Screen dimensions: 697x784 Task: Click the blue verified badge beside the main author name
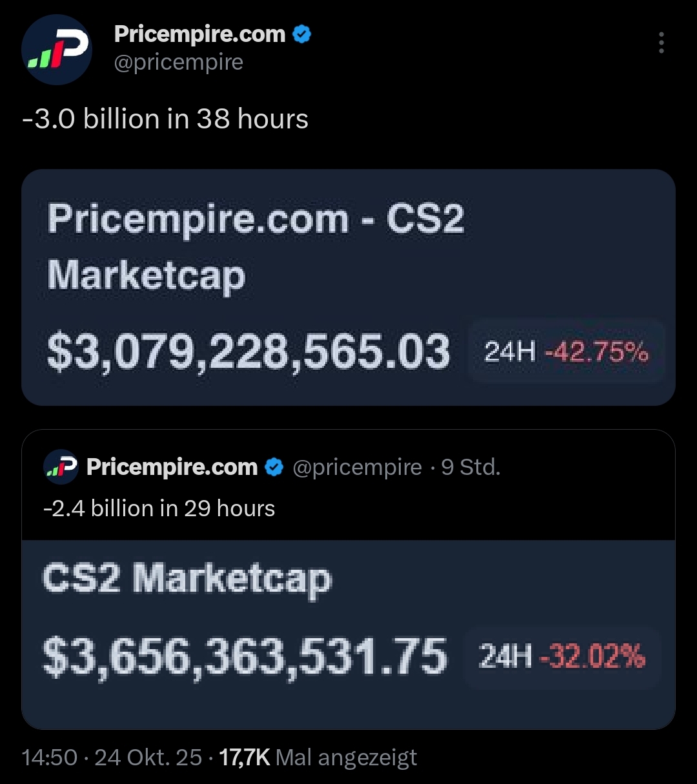[x=302, y=34]
